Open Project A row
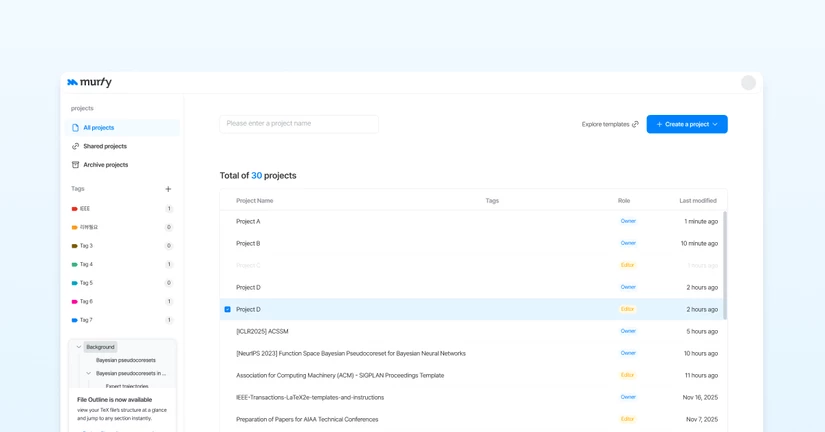This screenshot has width=825, height=432. (x=472, y=222)
